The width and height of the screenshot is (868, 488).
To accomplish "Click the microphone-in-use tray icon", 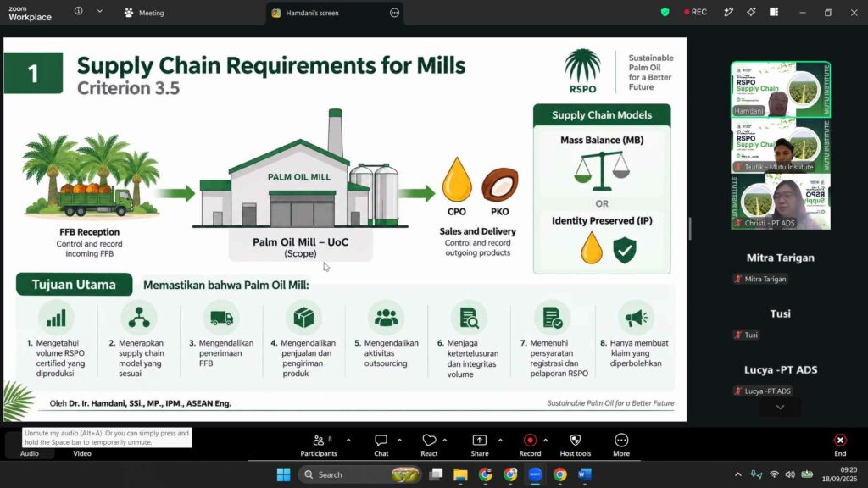I will pyautogui.click(x=755, y=474).
